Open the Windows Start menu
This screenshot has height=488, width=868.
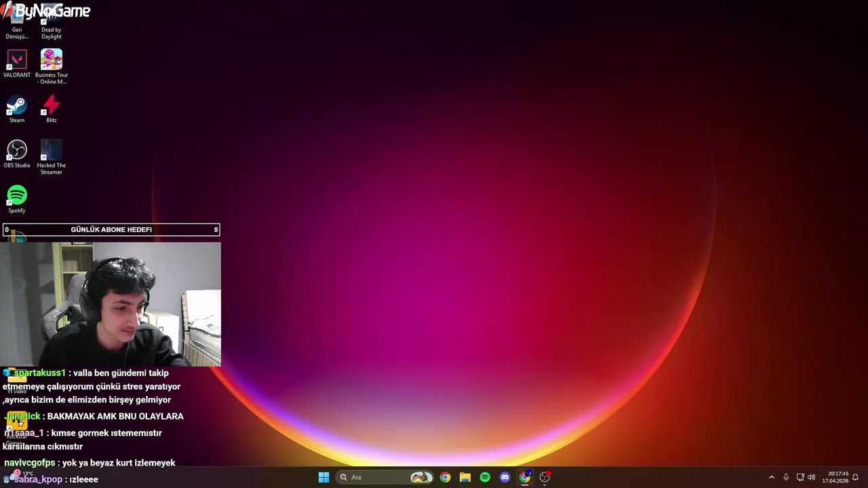324,477
